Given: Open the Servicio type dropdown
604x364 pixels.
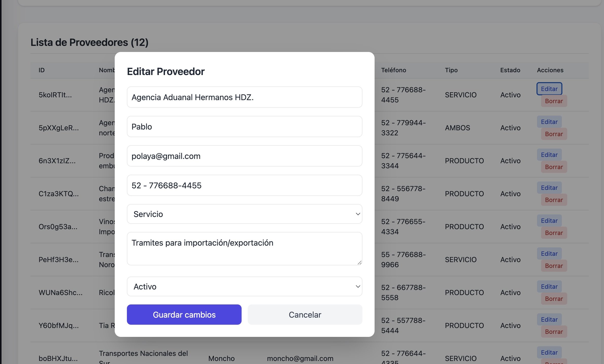Looking at the screenshot, I should tap(244, 214).
